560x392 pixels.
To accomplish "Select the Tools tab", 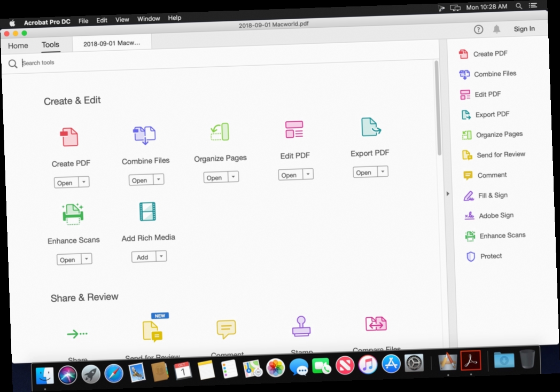I will (50, 45).
